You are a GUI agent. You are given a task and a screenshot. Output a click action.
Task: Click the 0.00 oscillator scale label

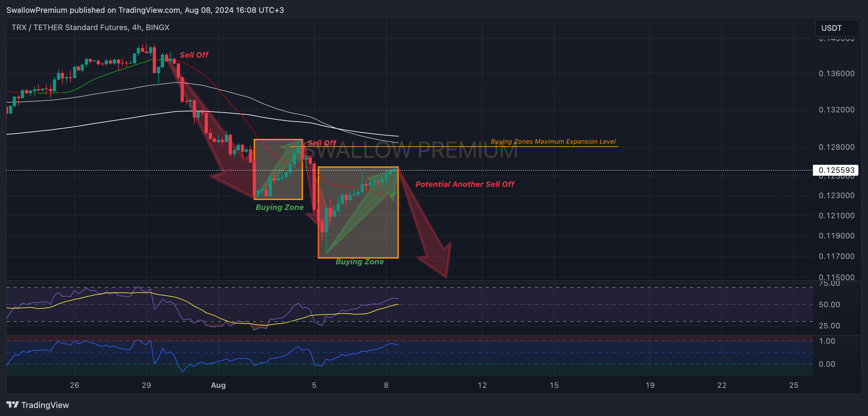[827, 364]
